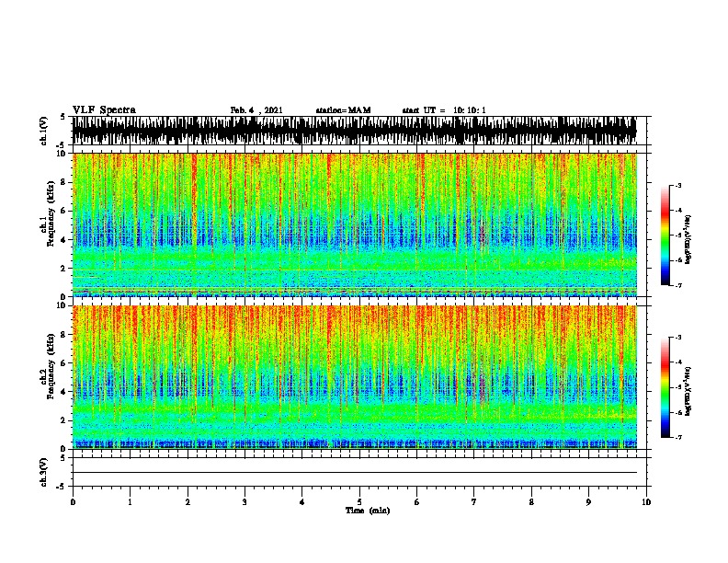Click time axis tick label "4"
This screenshot has height=563, width=728.
pos(302,502)
